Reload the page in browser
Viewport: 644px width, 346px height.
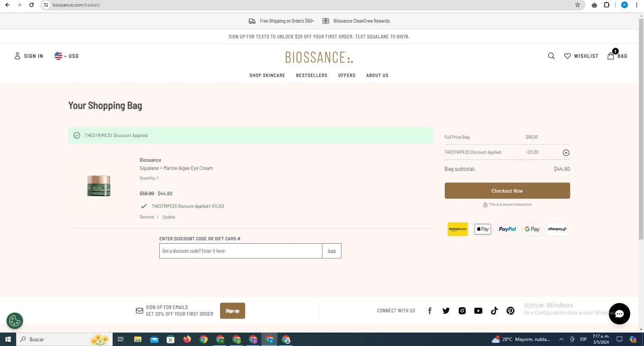[31, 5]
